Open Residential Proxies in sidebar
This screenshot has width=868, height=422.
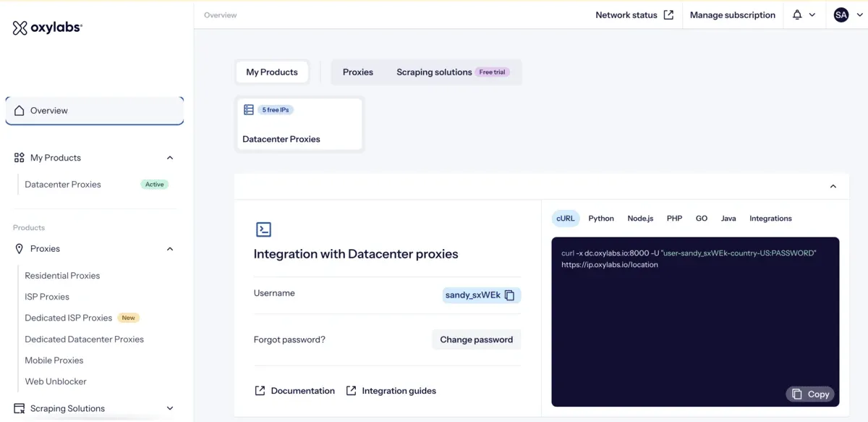(x=62, y=276)
